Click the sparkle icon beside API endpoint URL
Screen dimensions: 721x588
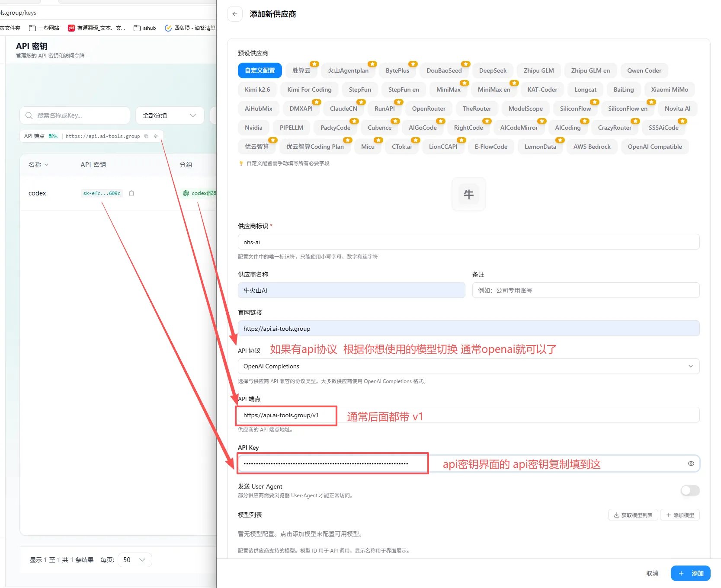coord(156,136)
